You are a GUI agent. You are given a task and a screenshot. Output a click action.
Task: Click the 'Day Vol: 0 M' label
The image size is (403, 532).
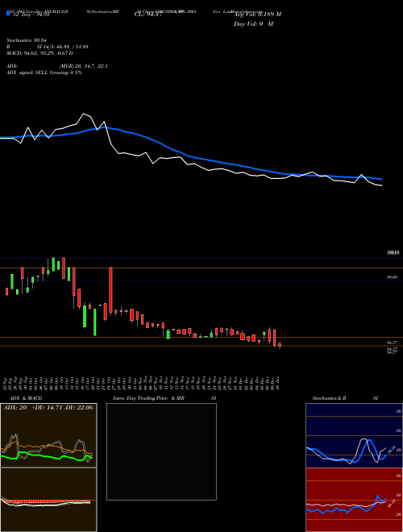point(254,23)
